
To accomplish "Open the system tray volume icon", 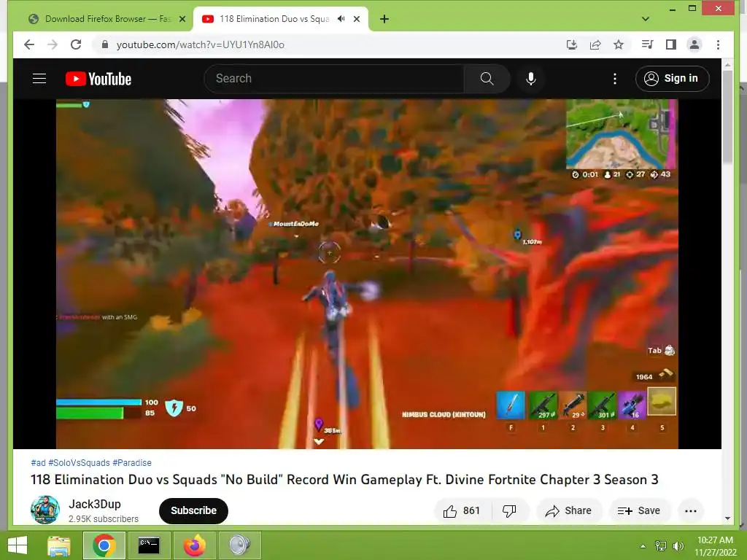I will coord(678,546).
